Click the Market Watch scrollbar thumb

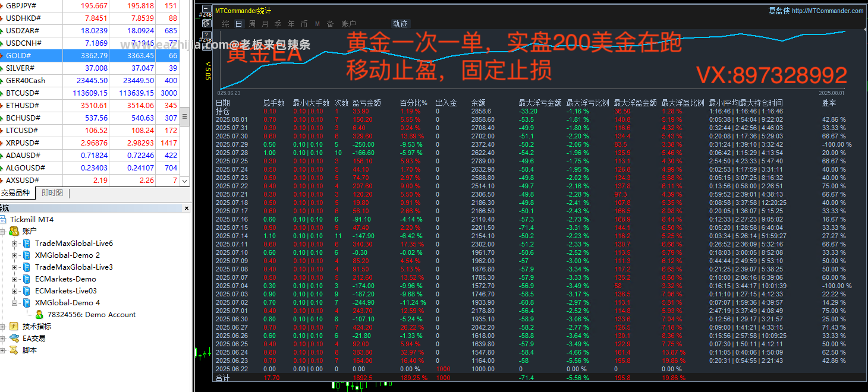pyautogui.click(x=184, y=115)
